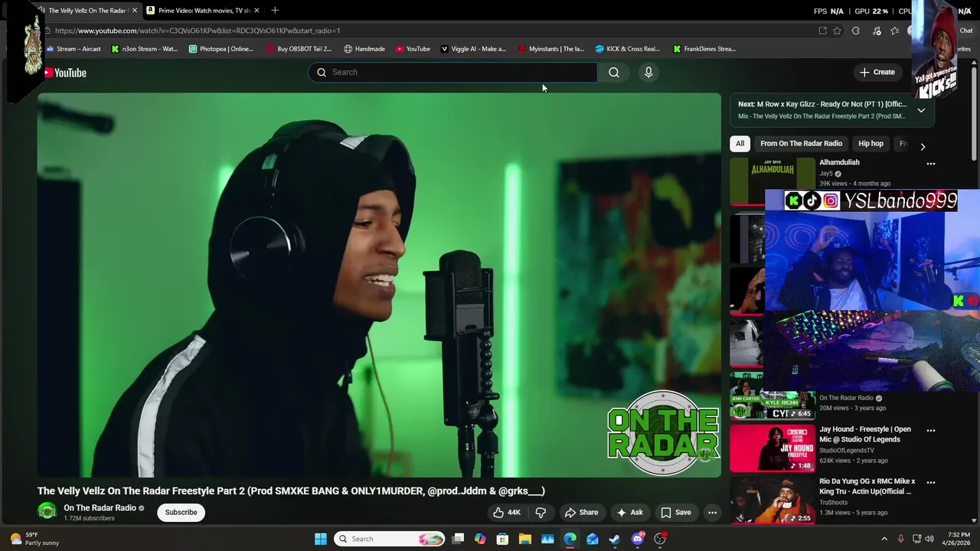Screen dimensions: 980x551
Task: Open the Ask AI button below video
Action: tap(629, 512)
